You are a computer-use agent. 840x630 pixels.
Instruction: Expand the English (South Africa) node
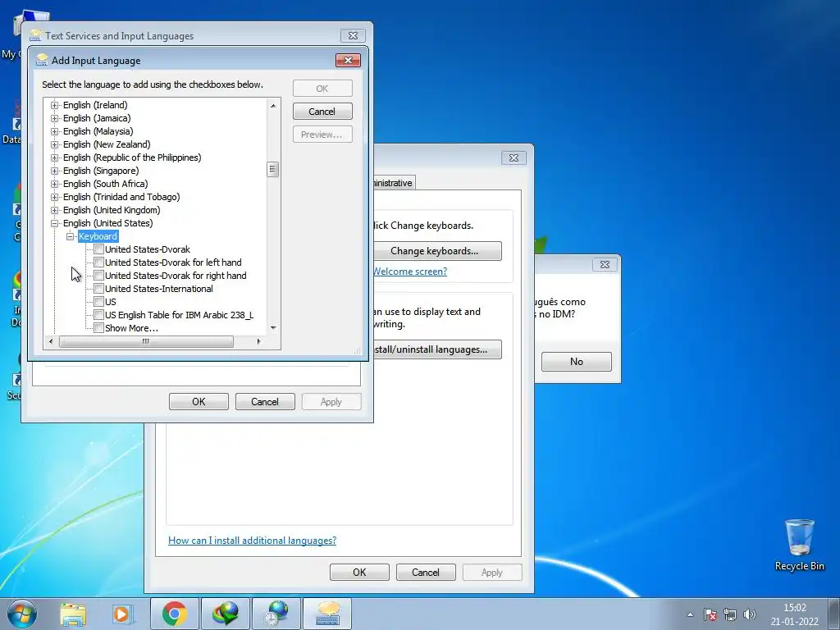tap(55, 184)
